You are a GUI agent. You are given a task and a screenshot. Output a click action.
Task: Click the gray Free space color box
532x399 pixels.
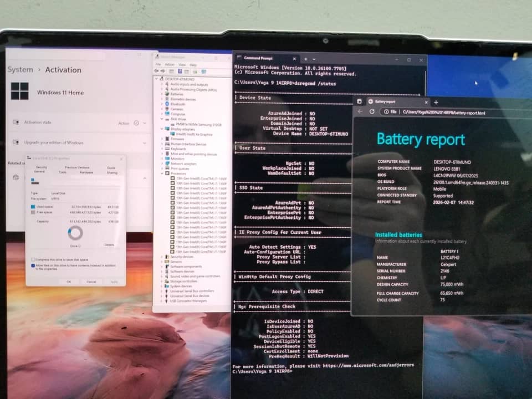33,212
